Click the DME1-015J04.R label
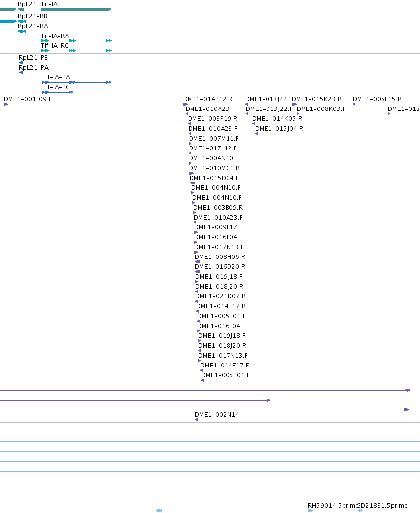Viewport: 420px width, 513px height. [279, 129]
